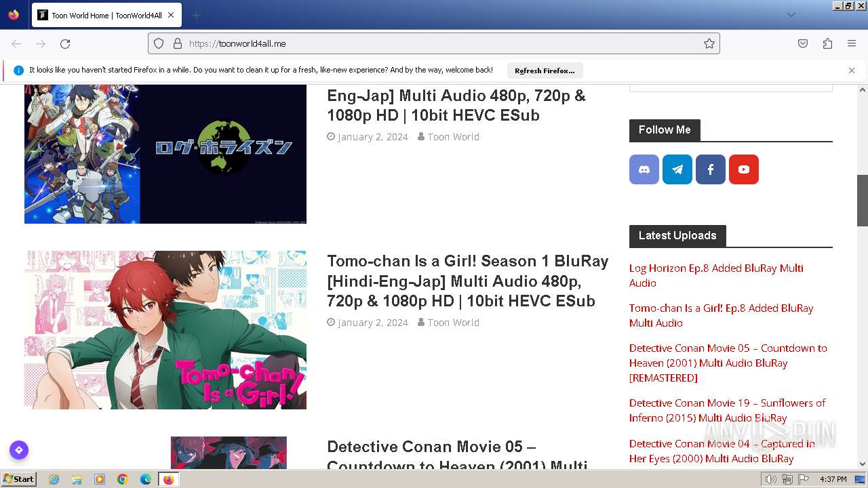868x488 pixels.
Task: Click the Follow Me heading
Action: coord(665,130)
